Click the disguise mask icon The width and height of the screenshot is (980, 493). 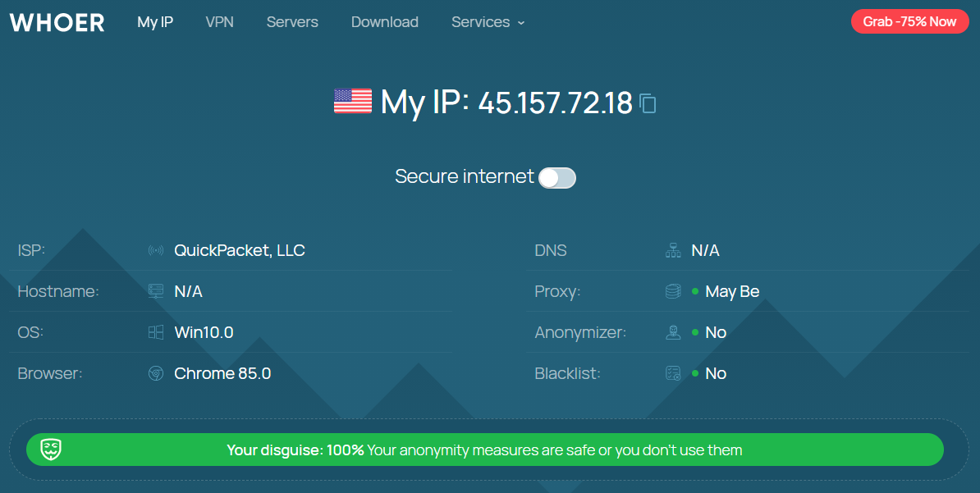pos(51,450)
